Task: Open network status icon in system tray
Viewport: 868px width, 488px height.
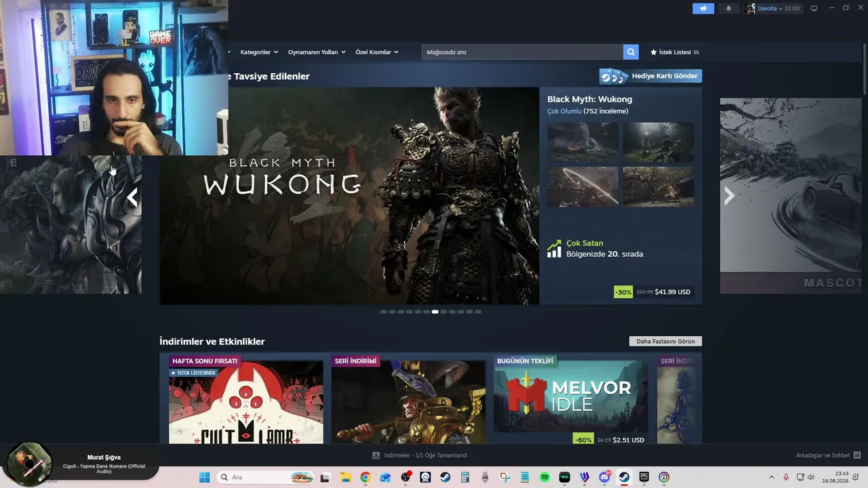Action: [800, 477]
